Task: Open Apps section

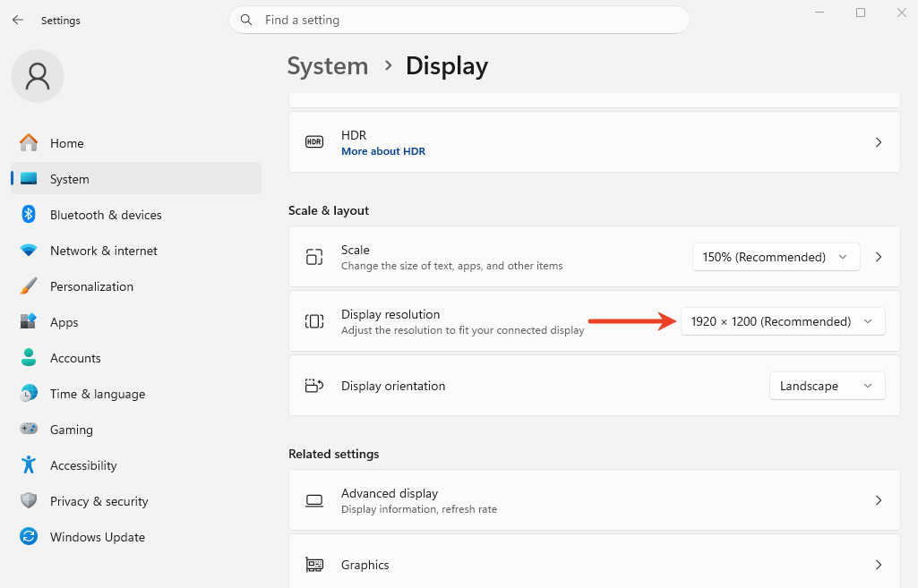Action: pyautogui.click(x=136, y=322)
